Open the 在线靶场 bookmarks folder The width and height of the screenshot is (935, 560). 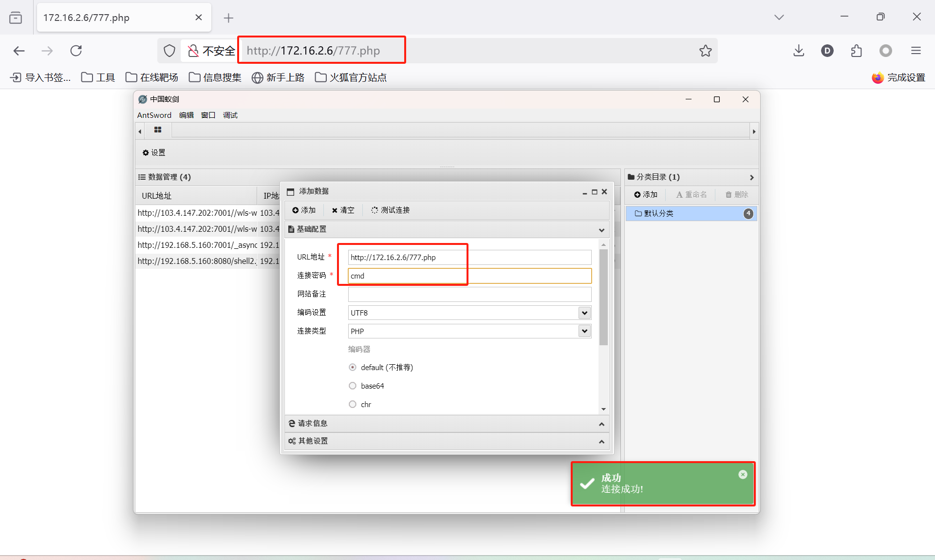pyautogui.click(x=152, y=77)
